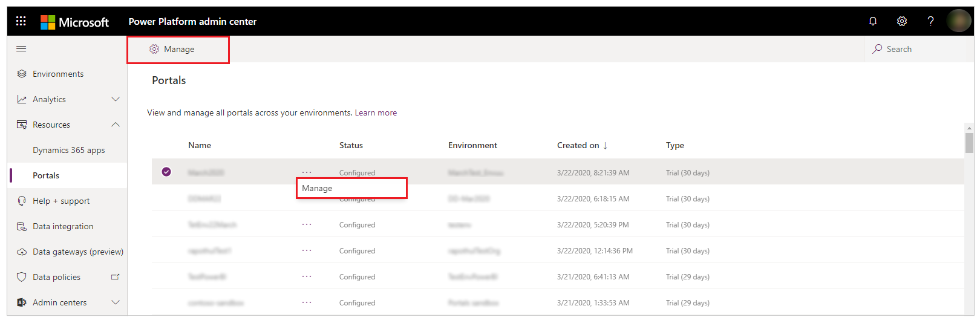
Task: Open more options for 6:41:13 AM row
Action: [307, 276]
